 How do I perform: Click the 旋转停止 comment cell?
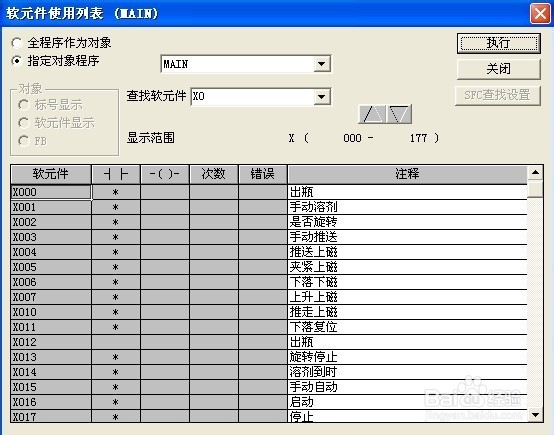(407, 357)
